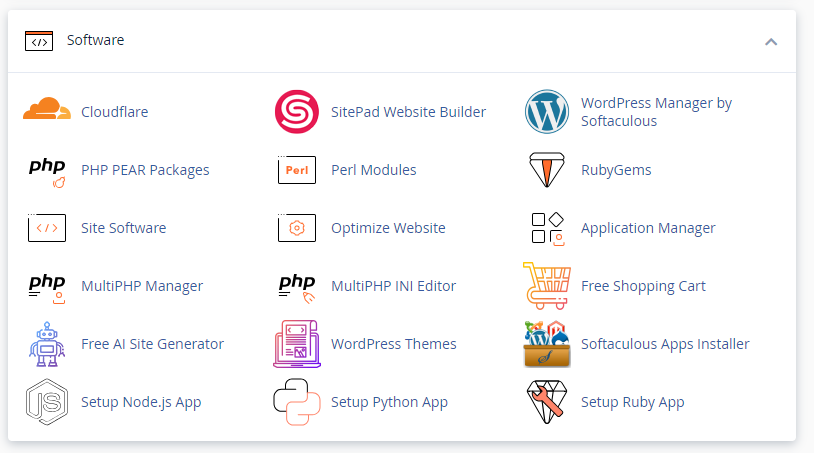Click the Setup Ruby App link
Screen dimensions: 814x453
point(633,402)
